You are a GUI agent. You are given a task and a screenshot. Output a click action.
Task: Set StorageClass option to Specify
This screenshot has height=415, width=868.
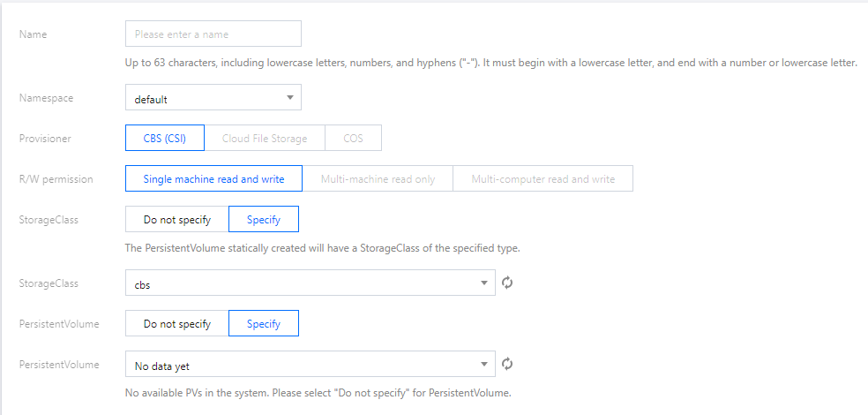[264, 219]
